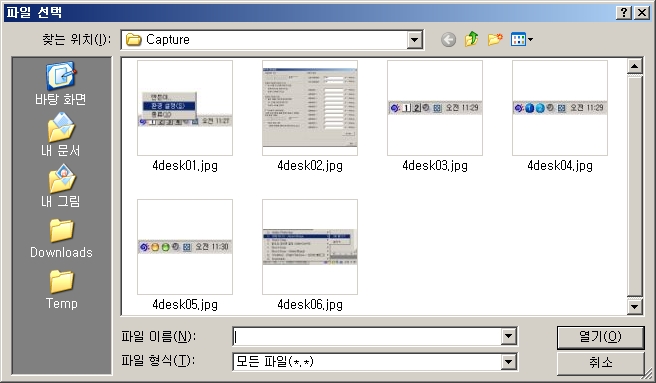Viewport: 656px width, 383px height.
Task: Select the 4desk05.jpg thumbnail
Action: (x=185, y=247)
